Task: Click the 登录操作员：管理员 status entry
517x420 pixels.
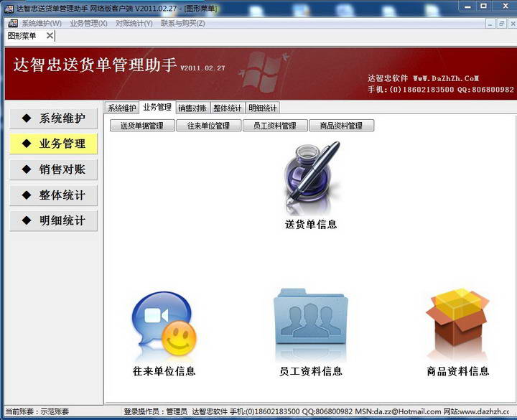Action: click(155, 411)
